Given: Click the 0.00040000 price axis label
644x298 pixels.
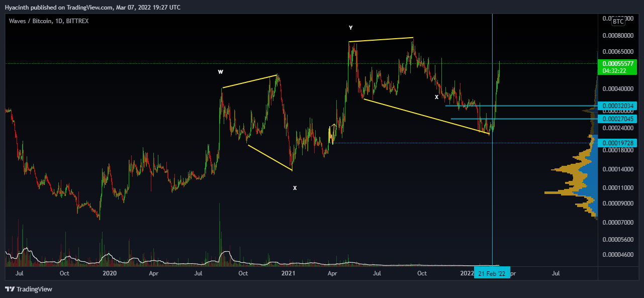Looking at the screenshot, I should click(618, 89).
